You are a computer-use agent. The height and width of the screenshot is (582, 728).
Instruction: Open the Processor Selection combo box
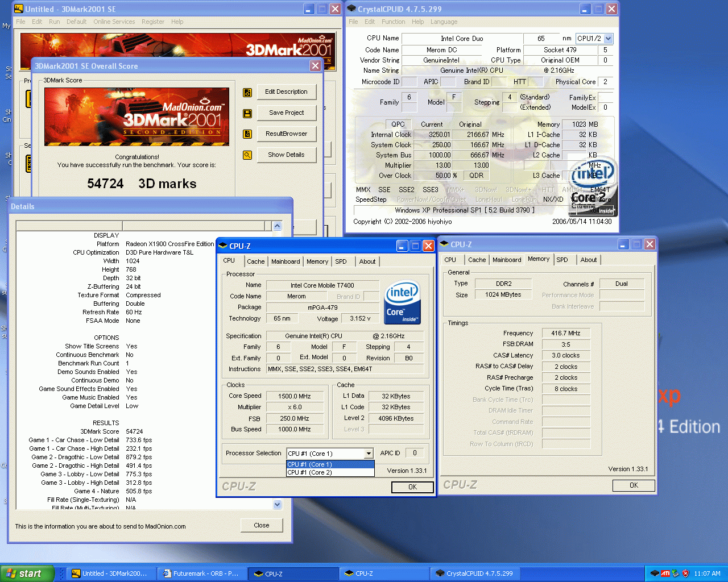tap(330, 454)
